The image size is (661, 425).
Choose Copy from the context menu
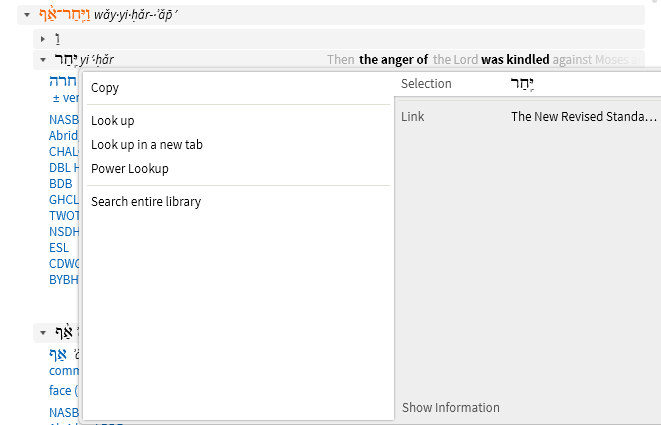pyautogui.click(x=105, y=88)
